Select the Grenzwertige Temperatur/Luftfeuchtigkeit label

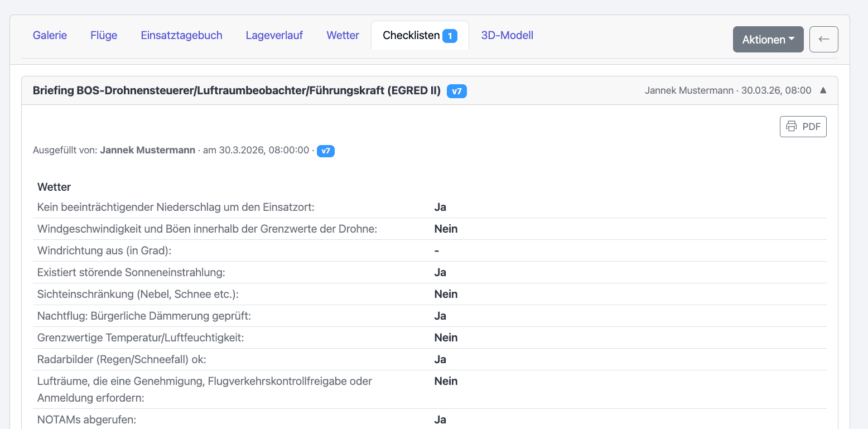tap(141, 338)
